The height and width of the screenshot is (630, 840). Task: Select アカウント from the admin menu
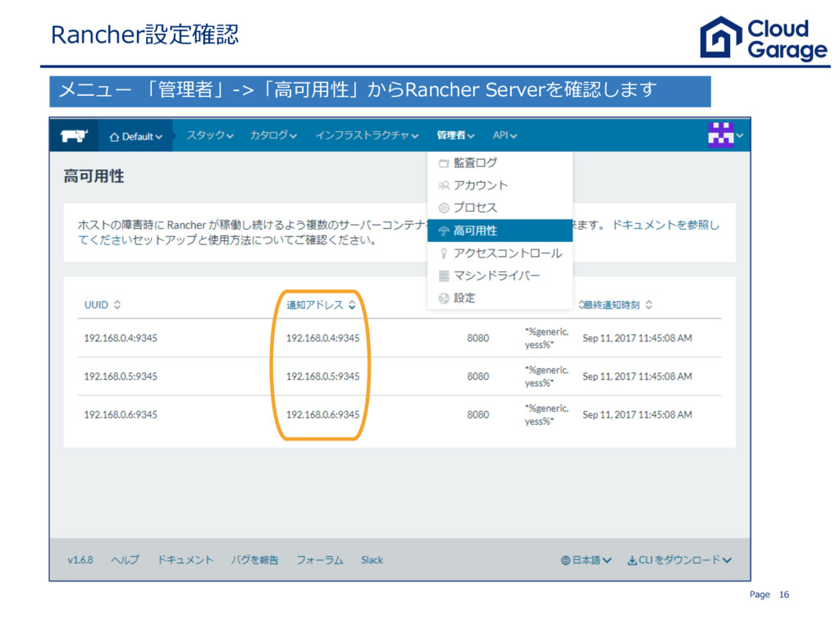point(500,185)
